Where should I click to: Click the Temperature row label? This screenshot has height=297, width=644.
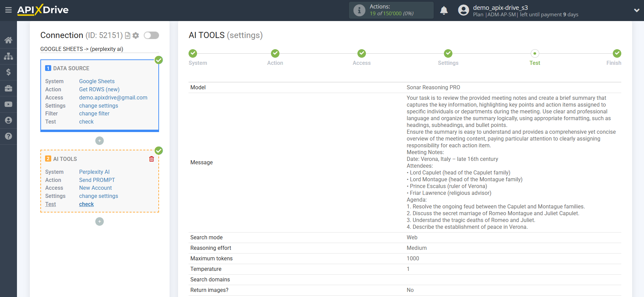[x=206, y=269]
